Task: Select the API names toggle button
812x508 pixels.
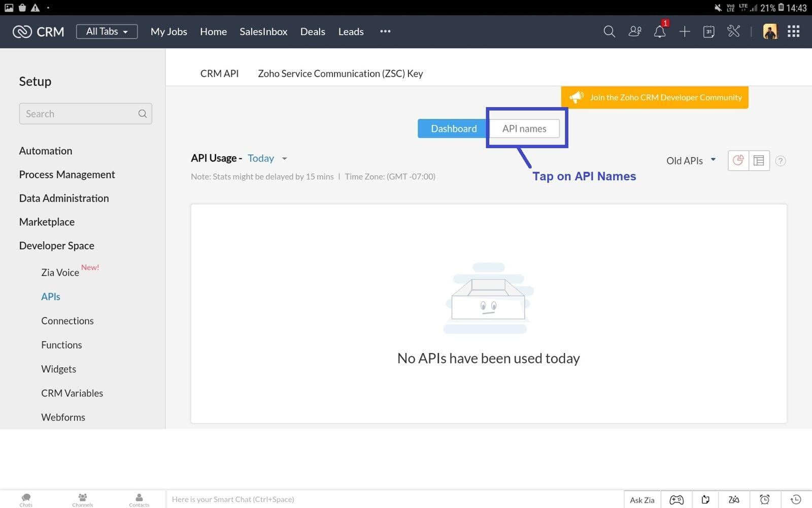Action: pos(524,129)
